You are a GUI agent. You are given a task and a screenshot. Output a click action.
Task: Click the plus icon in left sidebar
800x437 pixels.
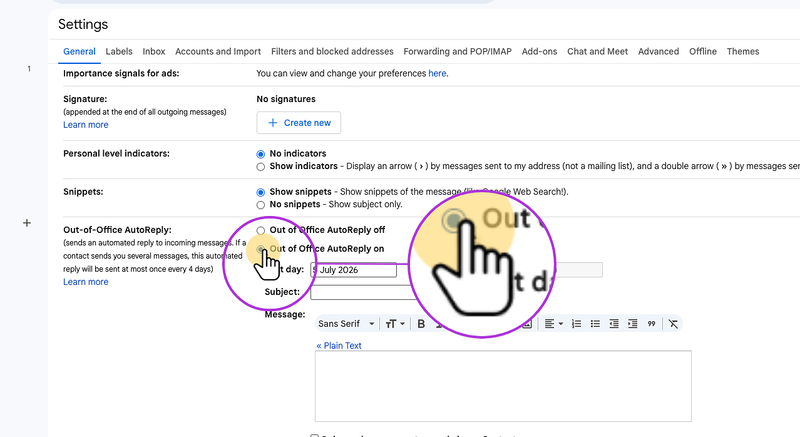(x=27, y=223)
